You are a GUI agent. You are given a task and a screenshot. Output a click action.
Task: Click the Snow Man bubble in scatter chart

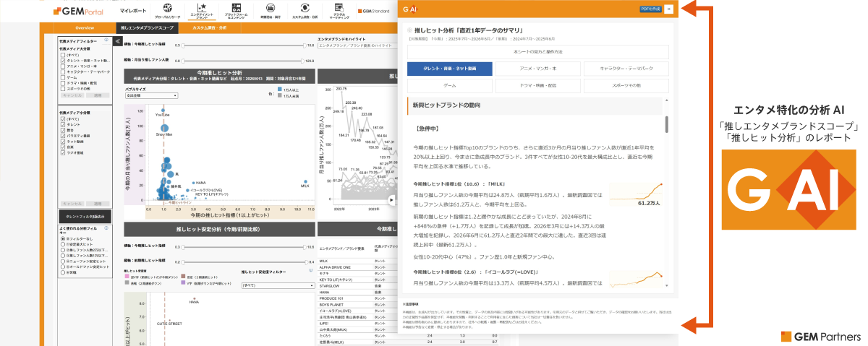click(x=164, y=128)
